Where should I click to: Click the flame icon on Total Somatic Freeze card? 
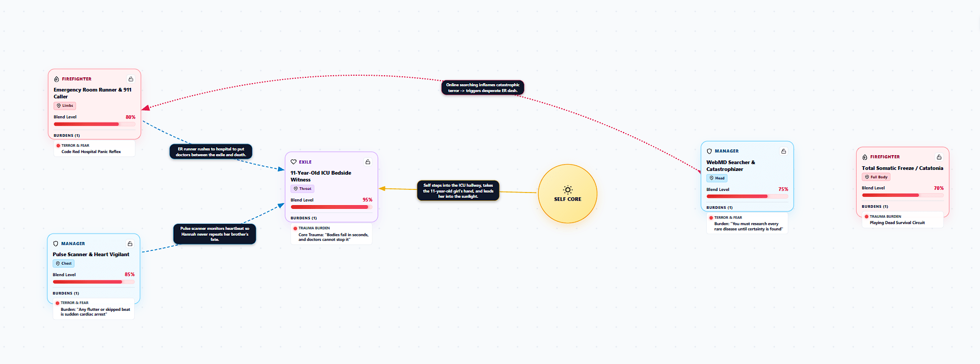click(x=865, y=157)
